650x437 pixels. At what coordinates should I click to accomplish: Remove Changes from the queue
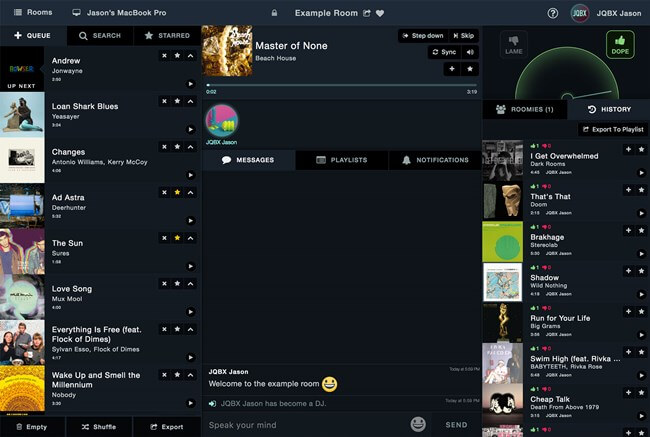tap(165, 147)
